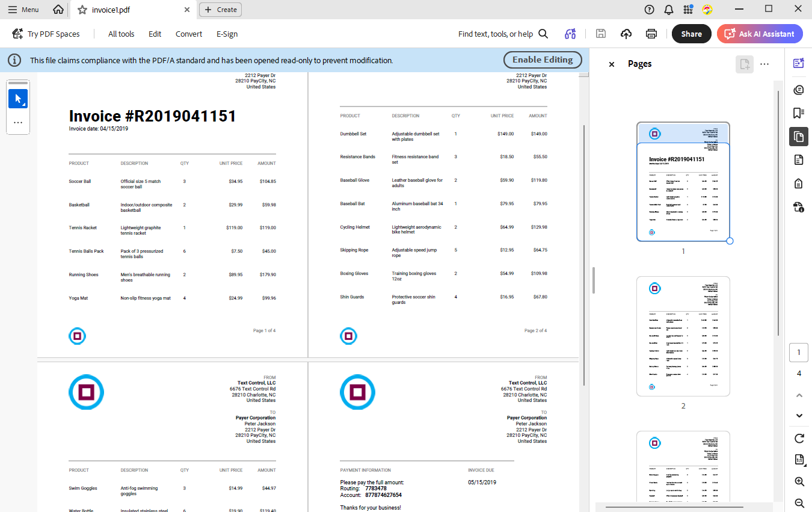The height and width of the screenshot is (512, 812).
Task: Click Ask AI Assistant
Action: point(760,34)
